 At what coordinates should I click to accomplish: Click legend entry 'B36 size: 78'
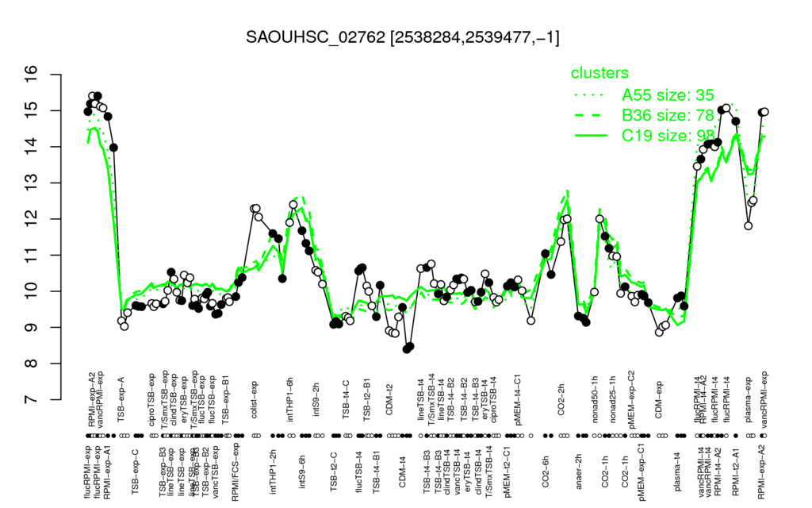(x=668, y=115)
